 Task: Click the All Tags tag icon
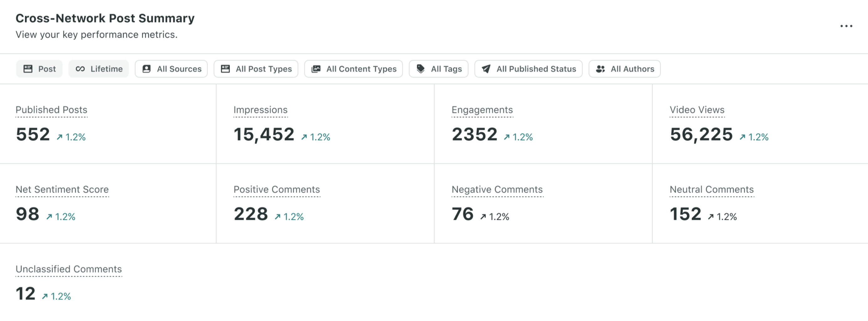[421, 69]
